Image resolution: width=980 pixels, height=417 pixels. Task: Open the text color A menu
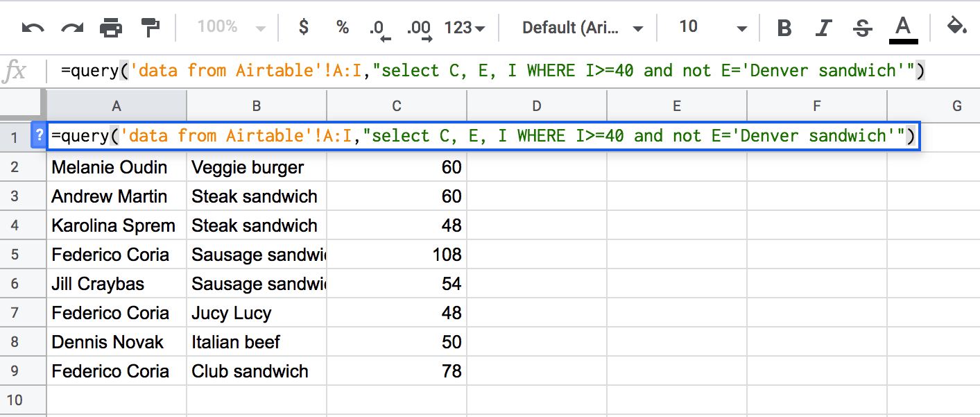tap(902, 28)
